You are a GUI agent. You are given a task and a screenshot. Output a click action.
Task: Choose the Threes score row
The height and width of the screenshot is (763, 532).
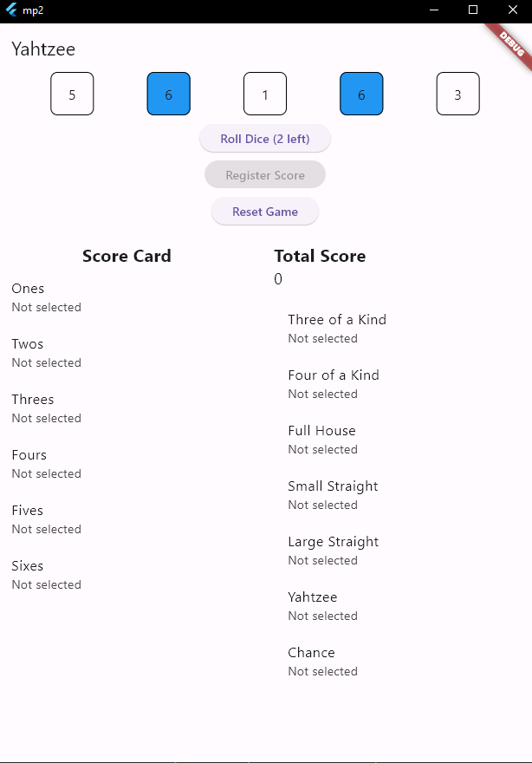click(127, 408)
